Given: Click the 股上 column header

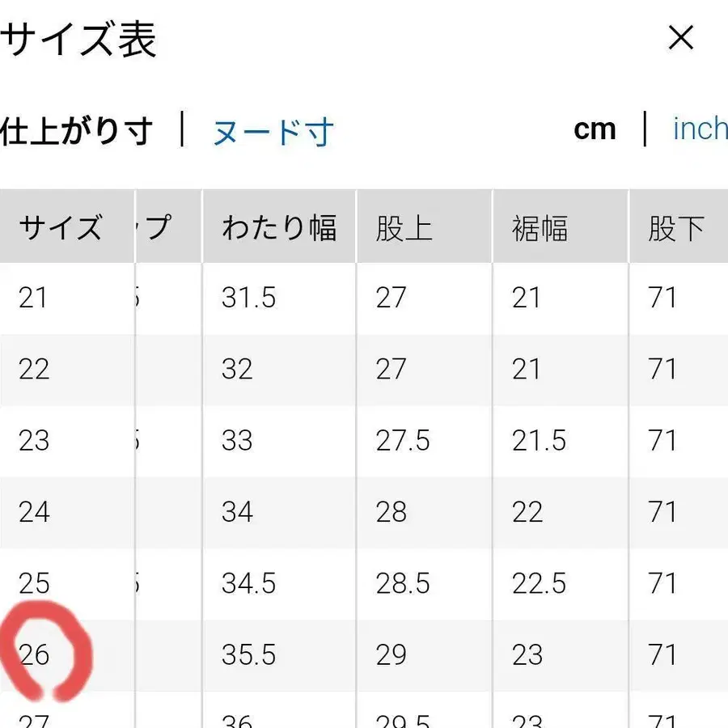Looking at the screenshot, I should (404, 227).
